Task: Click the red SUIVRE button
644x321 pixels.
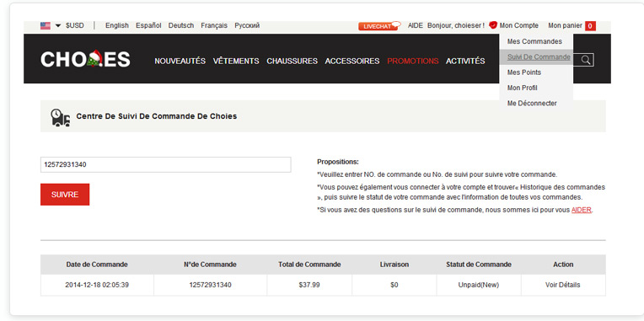Action: tap(65, 195)
